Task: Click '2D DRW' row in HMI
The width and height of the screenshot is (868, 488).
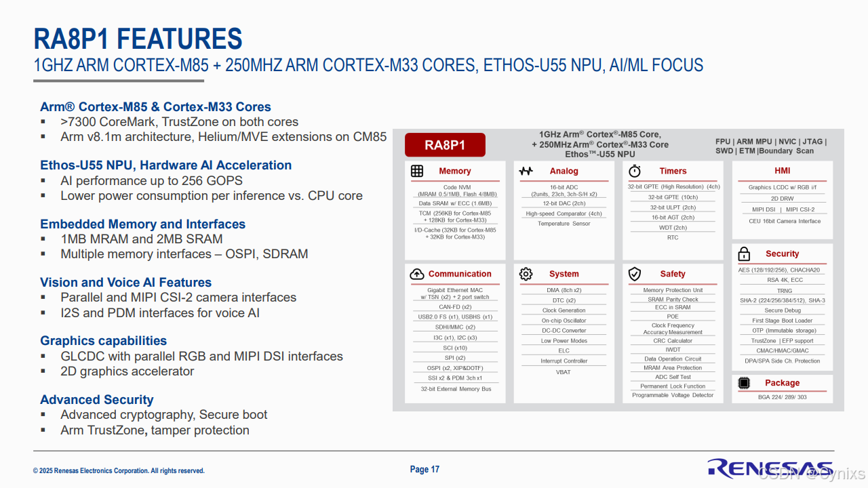Action: point(783,199)
